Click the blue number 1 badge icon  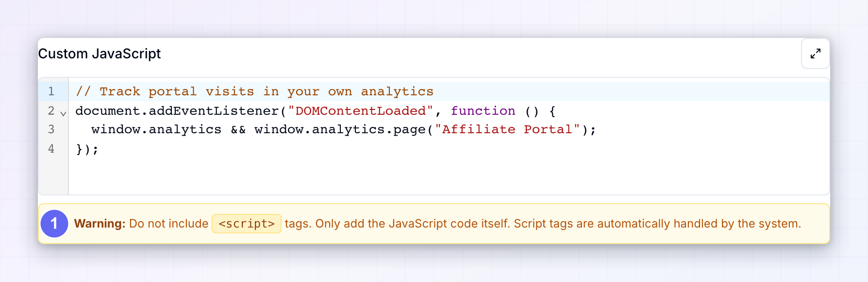[54, 224]
